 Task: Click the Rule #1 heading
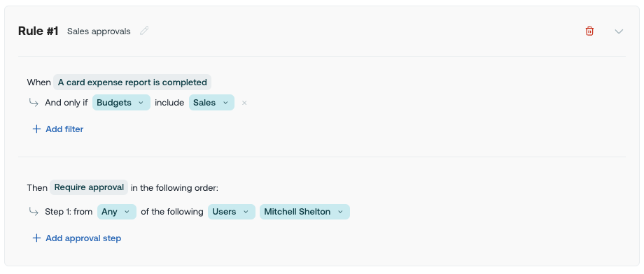click(38, 31)
